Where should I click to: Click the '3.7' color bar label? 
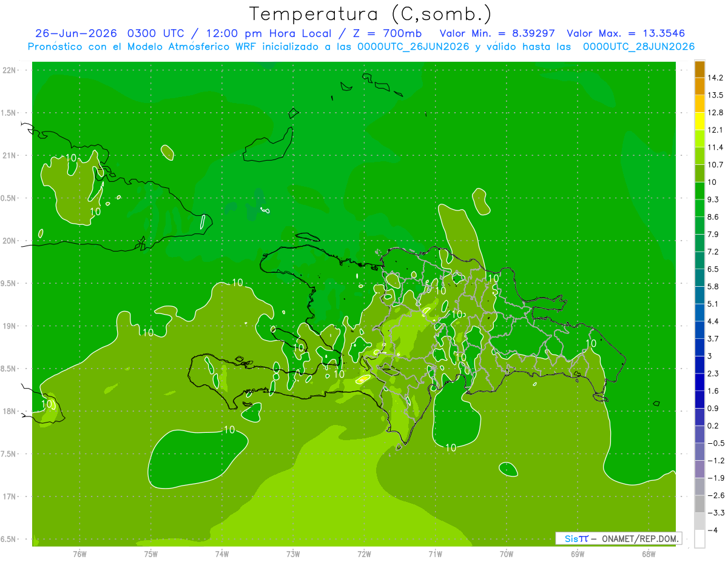click(713, 338)
